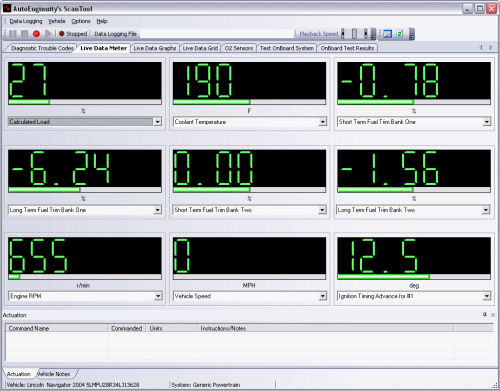500x391 pixels.
Task: Open the Test OnBoard System tab
Action: [287, 48]
